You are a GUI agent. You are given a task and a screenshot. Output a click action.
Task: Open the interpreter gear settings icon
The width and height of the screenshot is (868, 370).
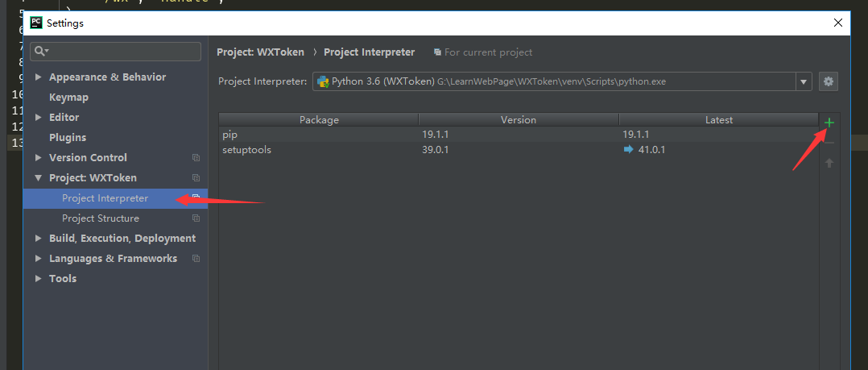coord(829,81)
